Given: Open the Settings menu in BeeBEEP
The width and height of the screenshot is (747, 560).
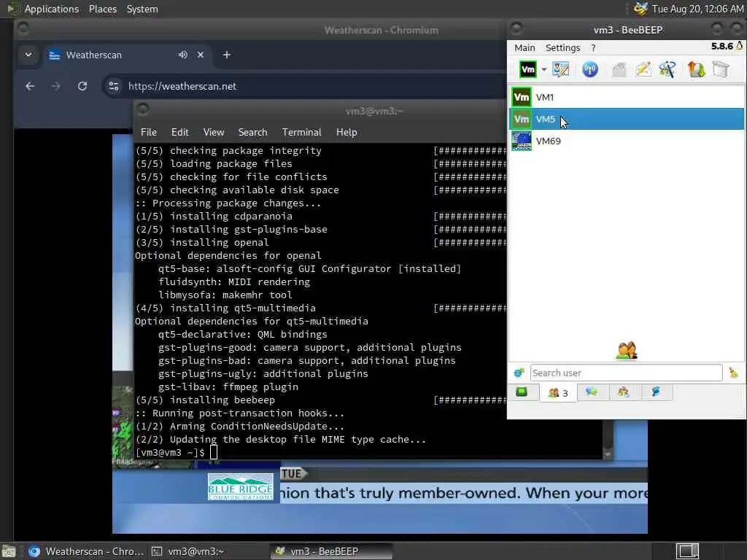Looking at the screenshot, I should [562, 47].
